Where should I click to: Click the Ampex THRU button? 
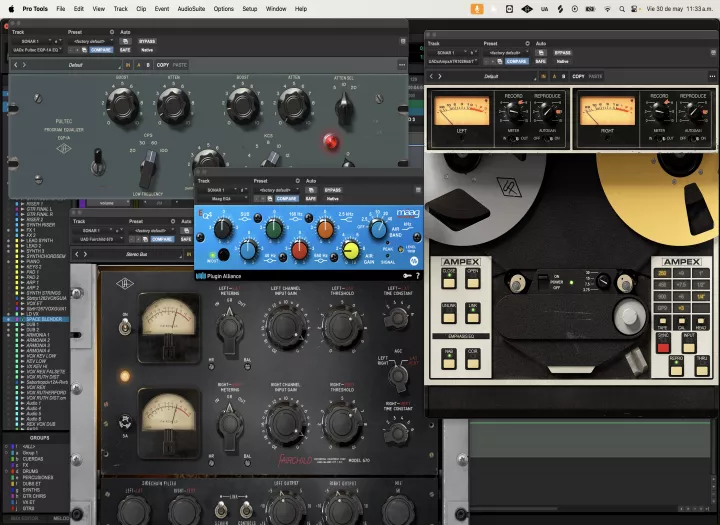(702, 366)
